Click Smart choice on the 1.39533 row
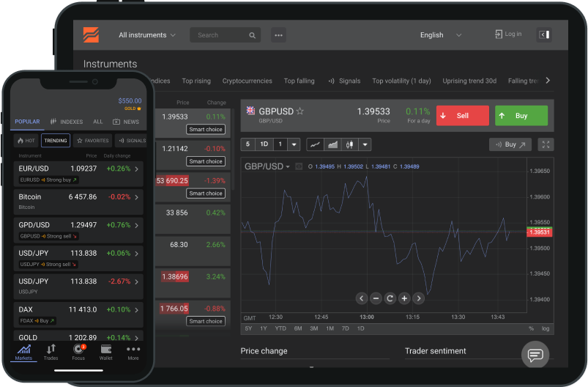This screenshot has height=387, width=588. pos(206,129)
